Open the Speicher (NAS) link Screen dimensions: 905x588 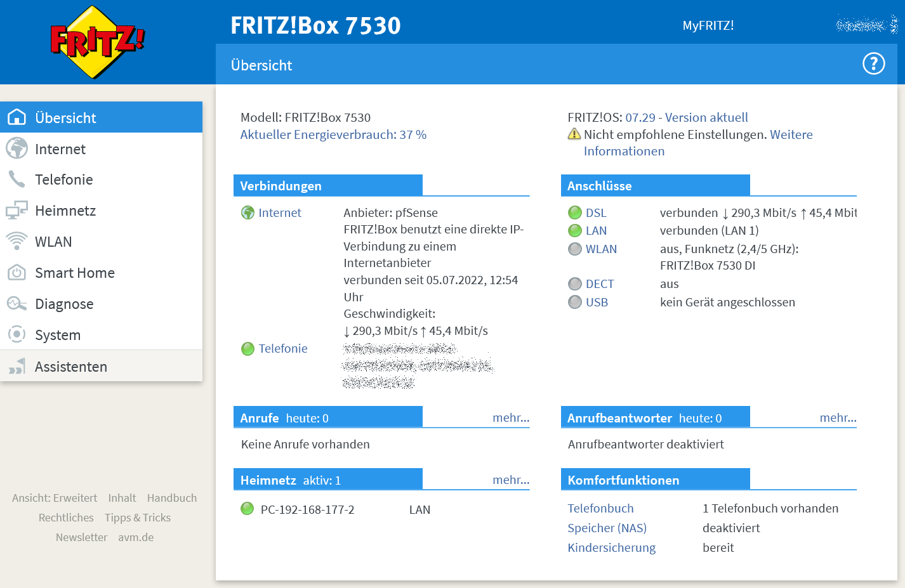[607, 528]
